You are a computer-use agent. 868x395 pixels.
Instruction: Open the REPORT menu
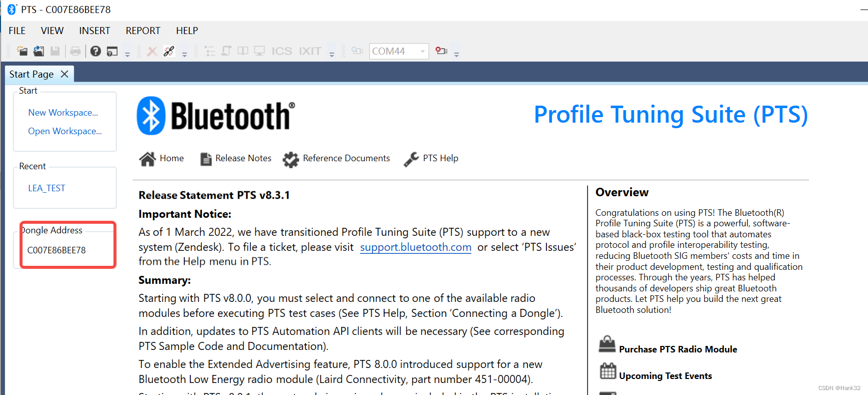(143, 31)
